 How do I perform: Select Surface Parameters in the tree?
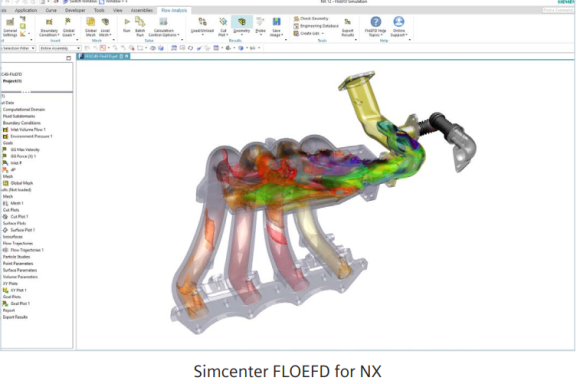coord(20,270)
